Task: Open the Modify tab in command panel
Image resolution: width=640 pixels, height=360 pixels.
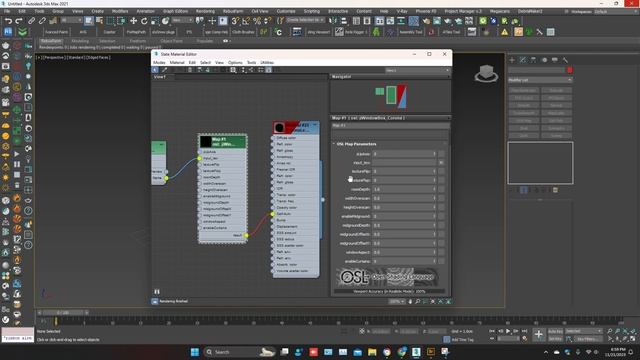Action: [x=522, y=60]
